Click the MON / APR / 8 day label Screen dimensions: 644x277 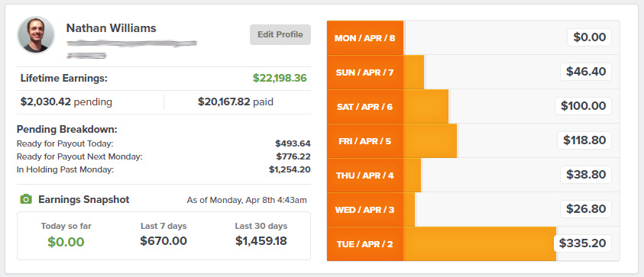click(364, 38)
